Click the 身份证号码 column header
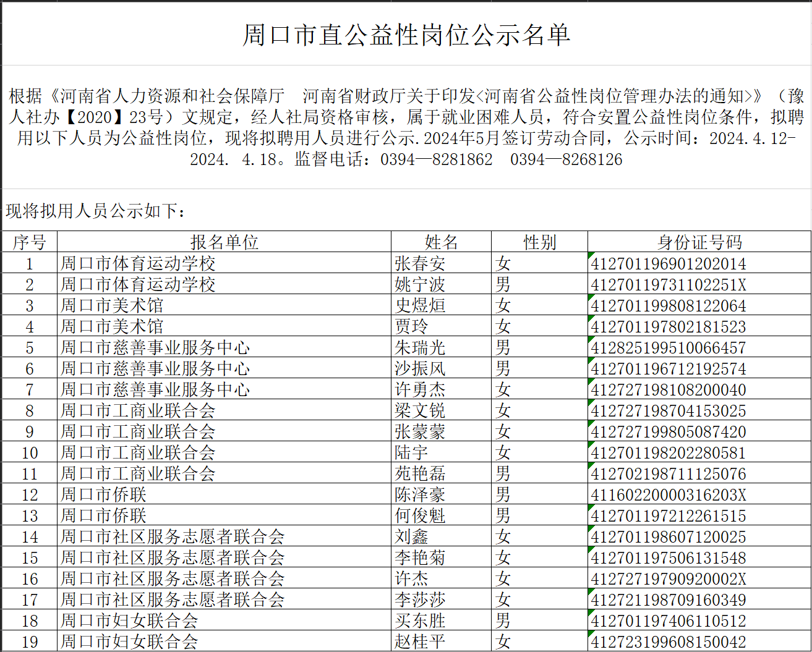This screenshot has height=652, width=812. coord(699,242)
